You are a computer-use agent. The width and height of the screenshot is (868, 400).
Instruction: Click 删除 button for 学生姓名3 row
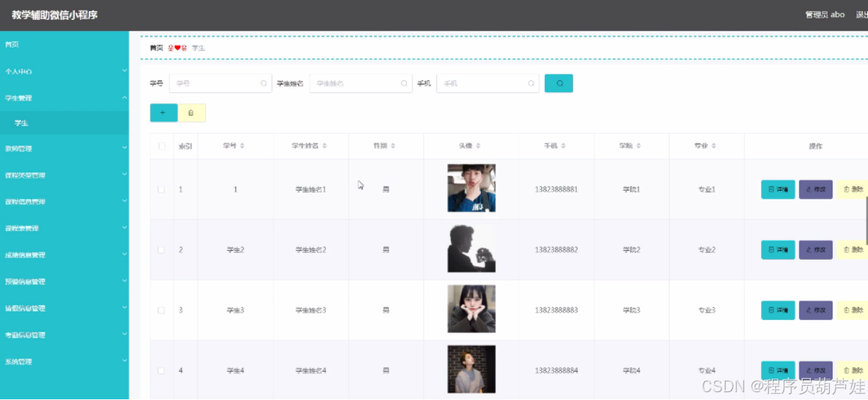tap(852, 310)
